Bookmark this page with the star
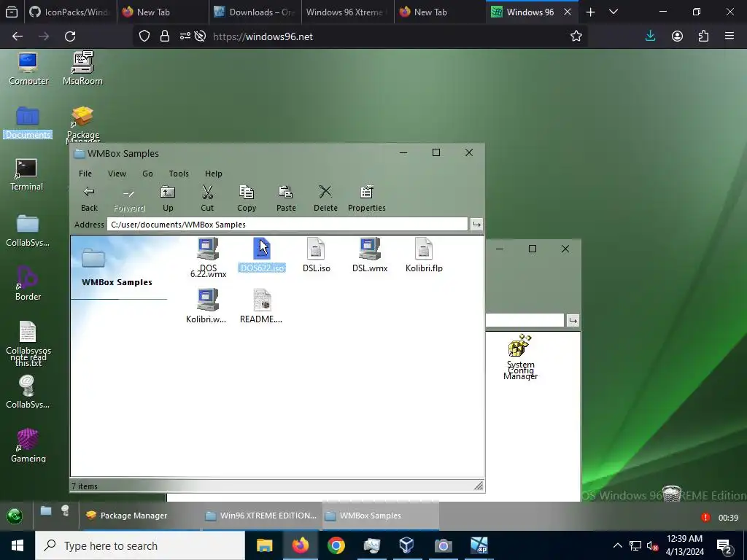The width and height of the screenshot is (747, 560). [576, 36]
